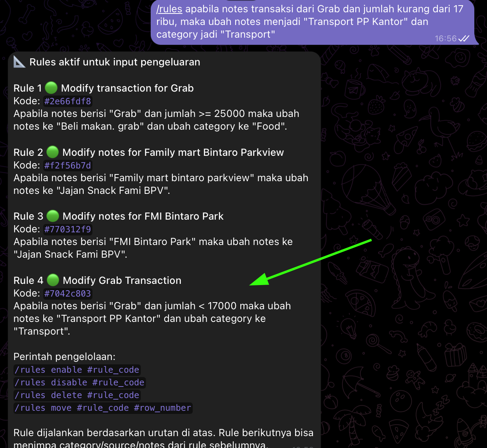This screenshot has width=487, height=448.
Task: Tap the rule code #2e66fdf8
Action: 68,101
